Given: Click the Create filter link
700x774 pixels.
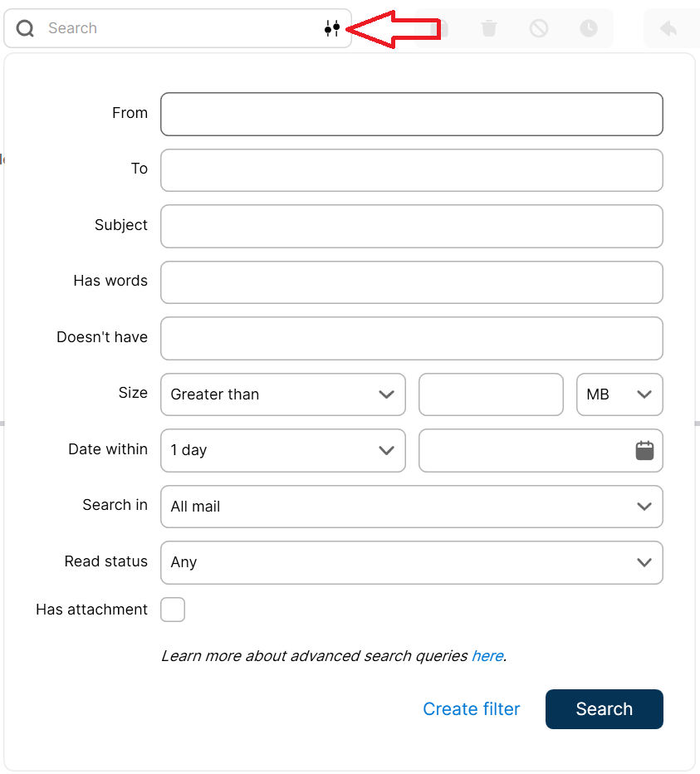Looking at the screenshot, I should pyautogui.click(x=471, y=709).
